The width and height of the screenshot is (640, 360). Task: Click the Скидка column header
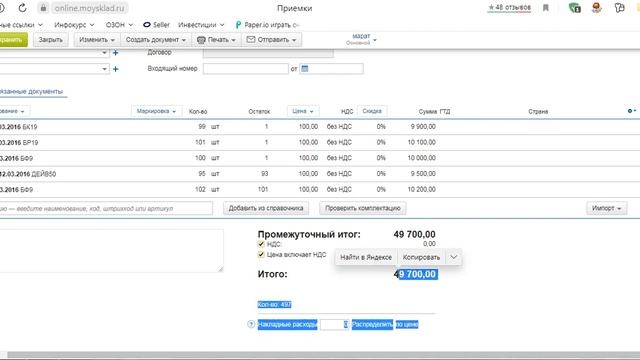coord(372,111)
